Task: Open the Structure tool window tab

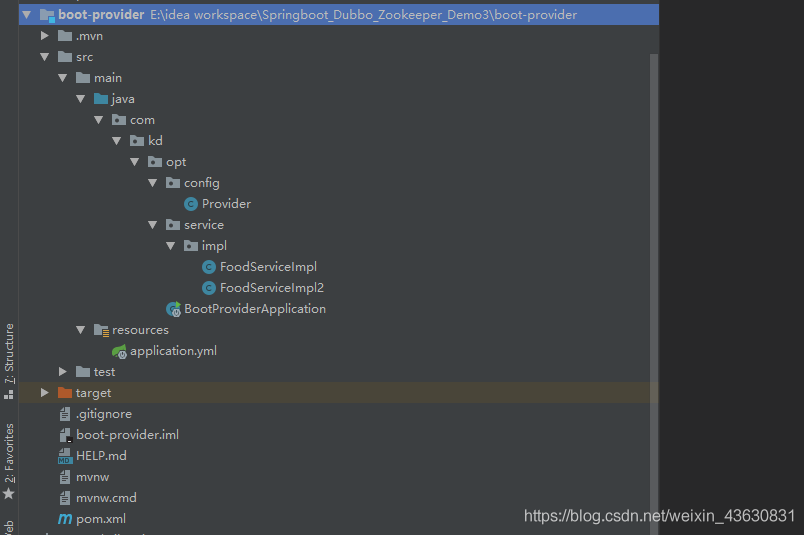Action: pos(9,361)
